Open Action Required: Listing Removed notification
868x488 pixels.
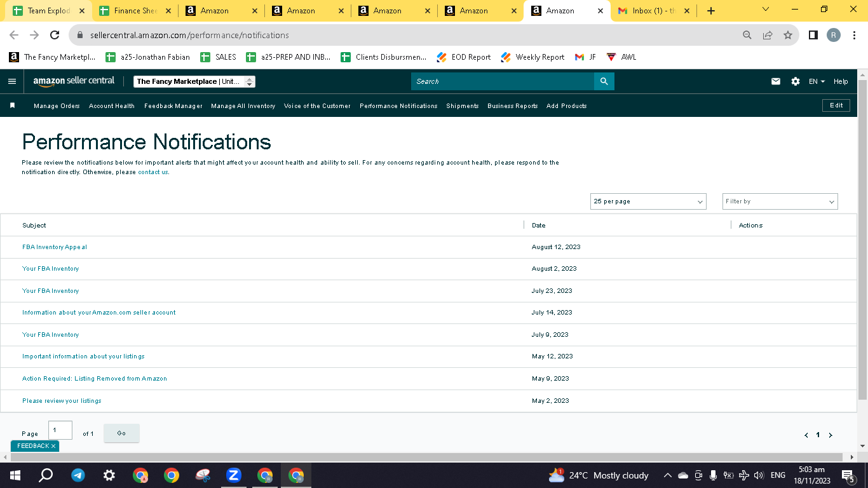tap(95, 379)
